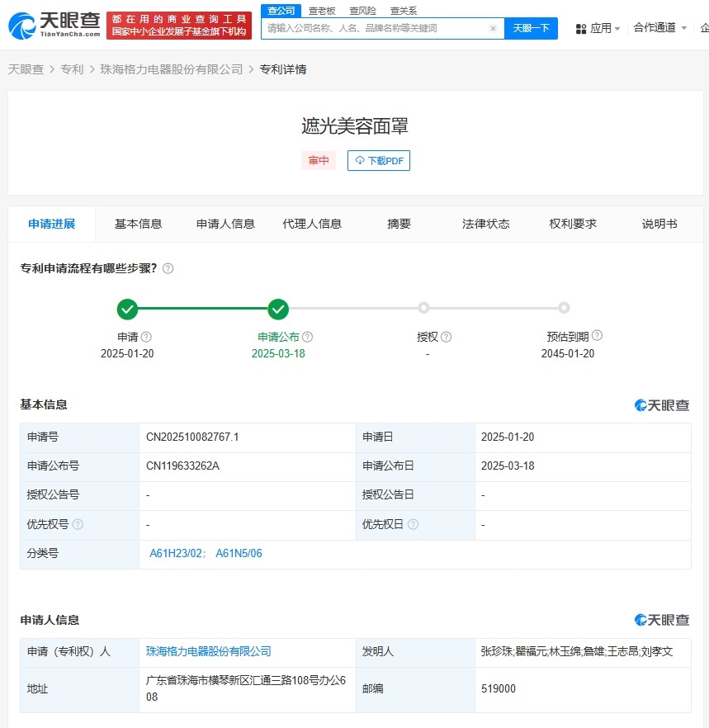Open 珠海格力电器股份有限公司 applicant link
The height and width of the screenshot is (728, 709).
(x=209, y=651)
